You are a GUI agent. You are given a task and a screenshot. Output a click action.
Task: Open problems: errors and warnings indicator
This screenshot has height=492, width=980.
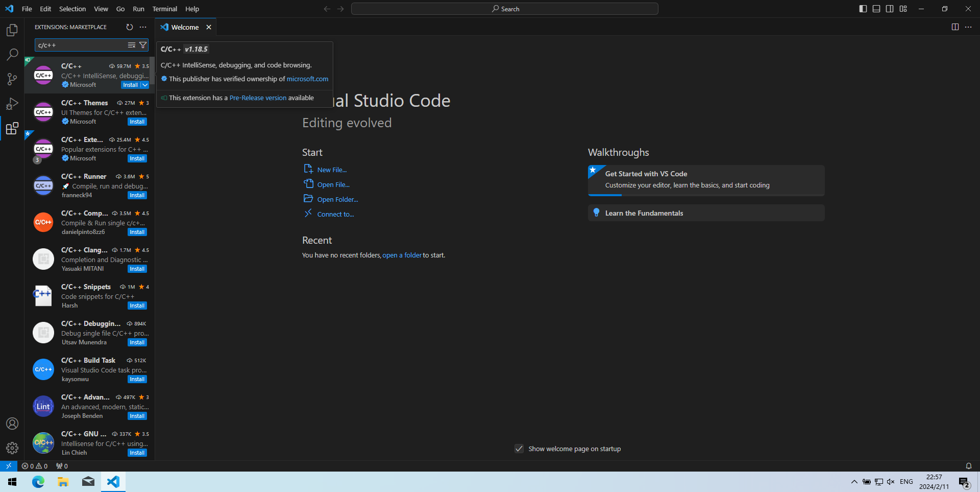coord(35,466)
